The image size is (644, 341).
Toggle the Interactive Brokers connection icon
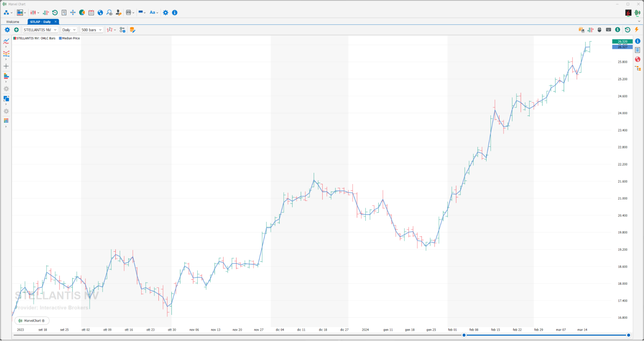(x=628, y=13)
